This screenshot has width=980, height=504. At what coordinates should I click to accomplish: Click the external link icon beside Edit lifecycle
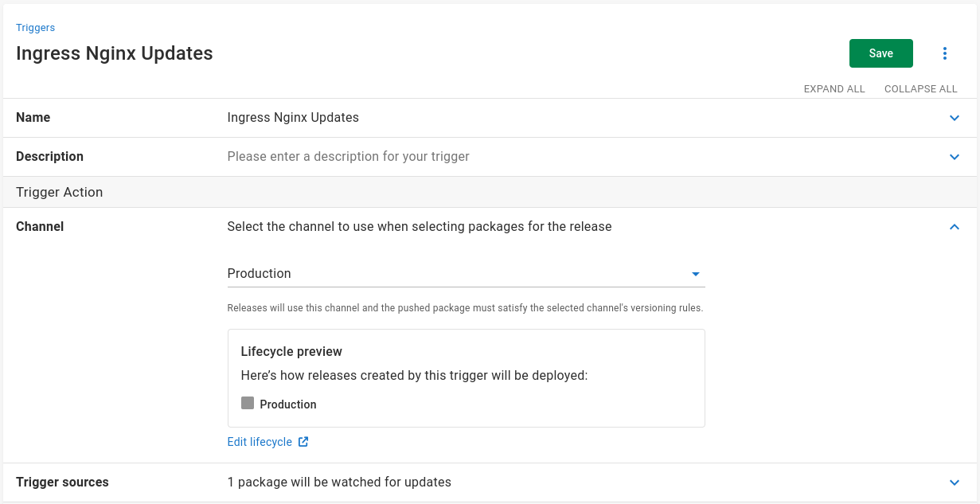point(303,442)
